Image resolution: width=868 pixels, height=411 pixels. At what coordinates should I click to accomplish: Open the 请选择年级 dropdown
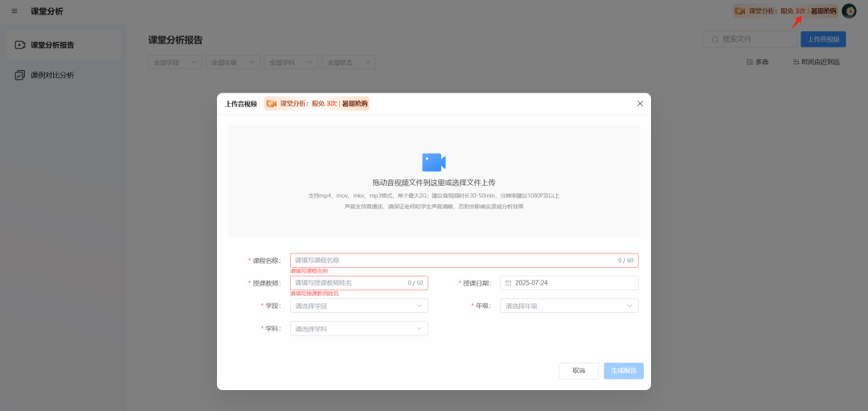click(569, 306)
